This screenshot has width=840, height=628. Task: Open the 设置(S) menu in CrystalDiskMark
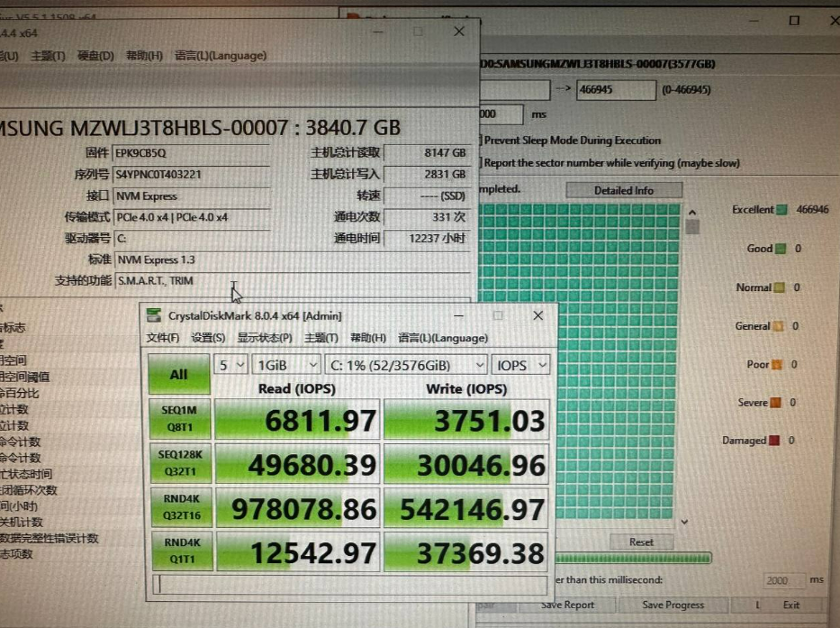208,337
